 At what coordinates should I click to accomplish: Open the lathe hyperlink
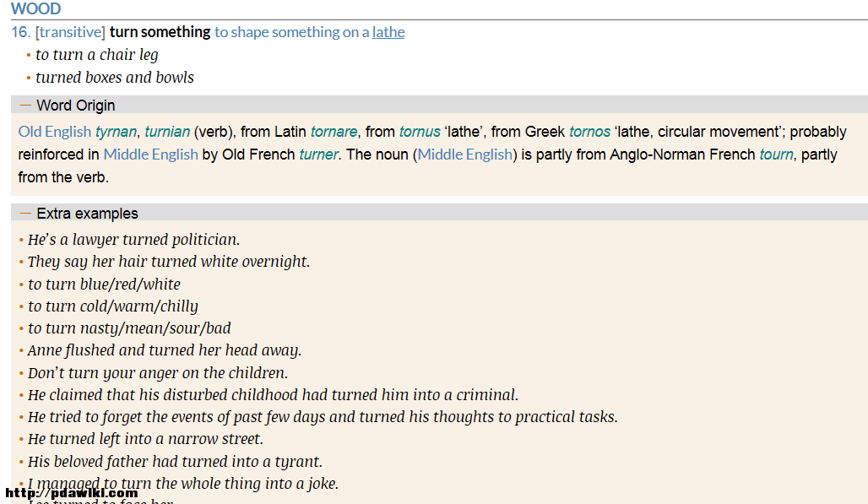[x=388, y=32]
